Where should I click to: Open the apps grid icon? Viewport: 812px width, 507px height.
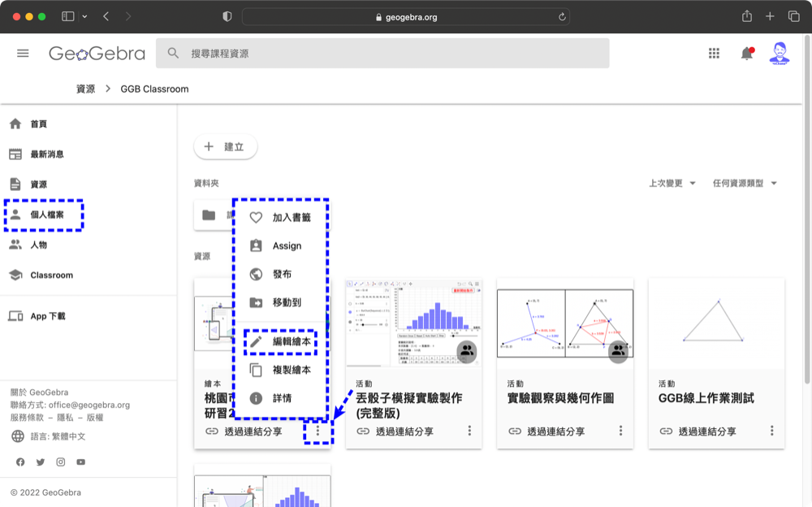pyautogui.click(x=714, y=54)
